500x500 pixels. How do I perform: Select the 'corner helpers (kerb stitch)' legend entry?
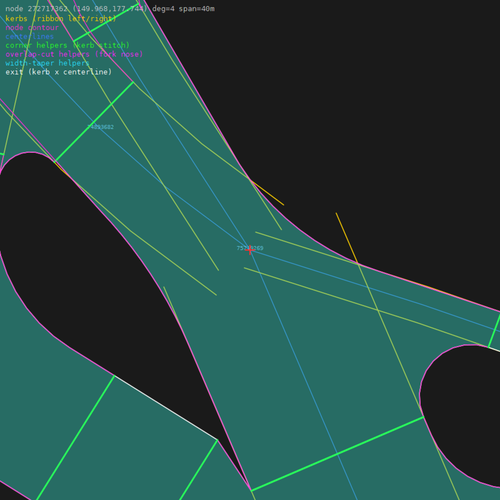pos(67,45)
